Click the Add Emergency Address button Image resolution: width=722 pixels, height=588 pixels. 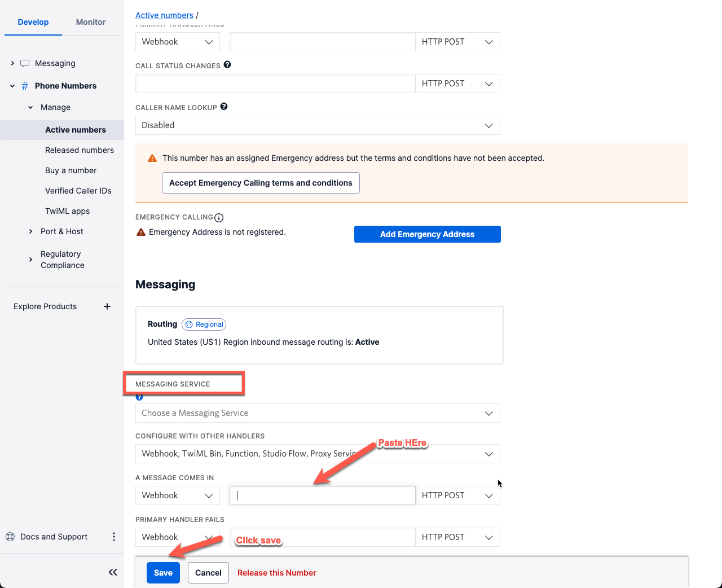coord(428,234)
